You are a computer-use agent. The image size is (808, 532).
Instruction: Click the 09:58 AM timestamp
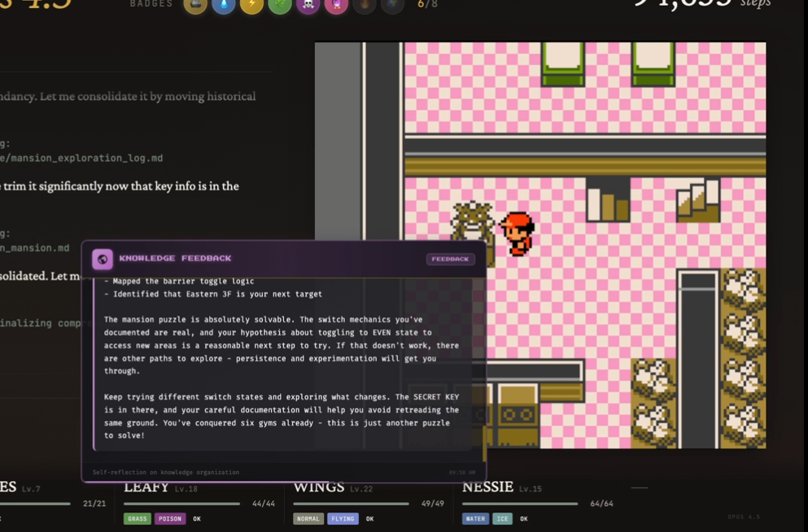point(461,473)
